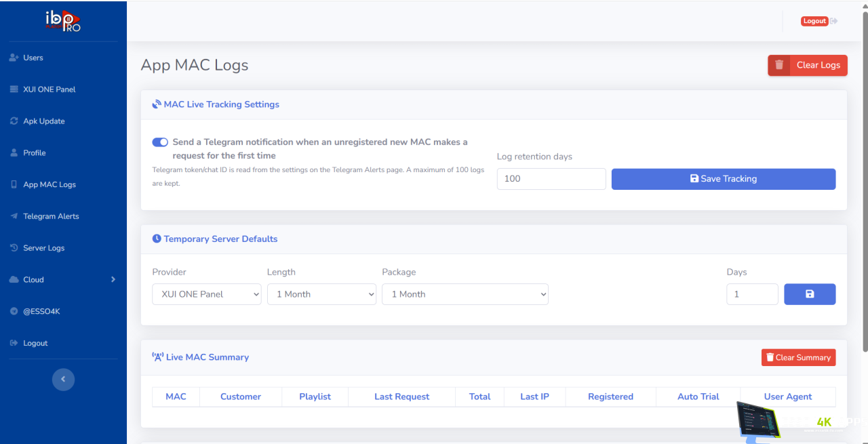Click the Telegram Alerts paper plane icon

coord(14,216)
